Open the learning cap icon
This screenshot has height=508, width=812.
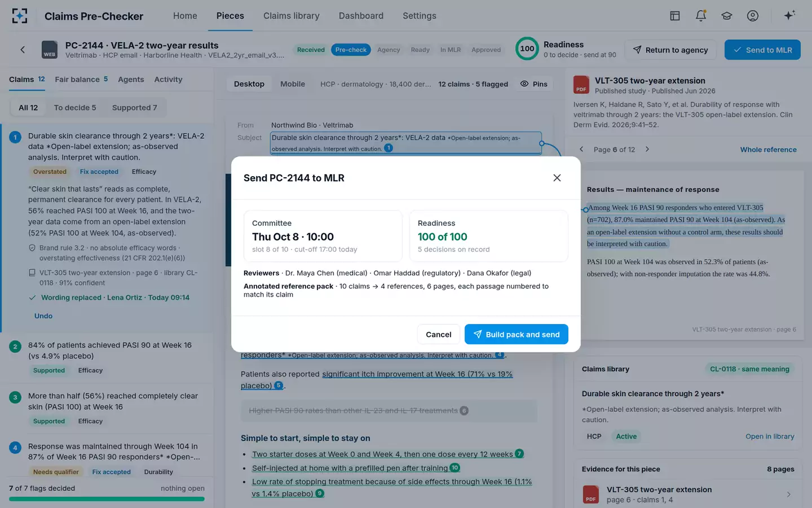[727, 16]
